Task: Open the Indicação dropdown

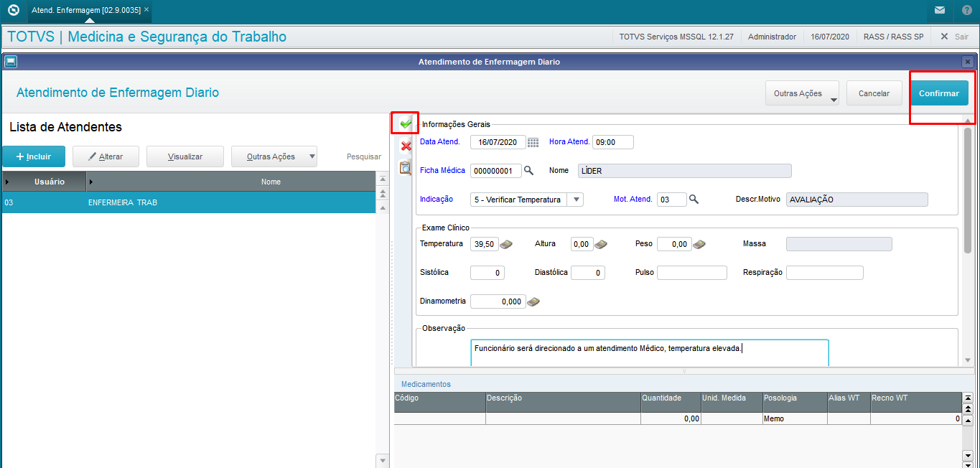Action: pos(575,200)
